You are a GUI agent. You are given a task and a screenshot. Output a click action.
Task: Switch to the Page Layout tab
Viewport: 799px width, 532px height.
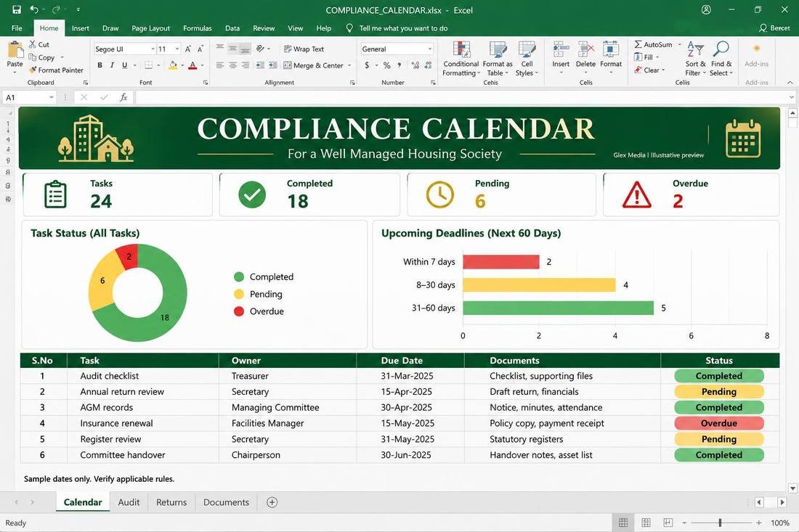click(x=151, y=28)
